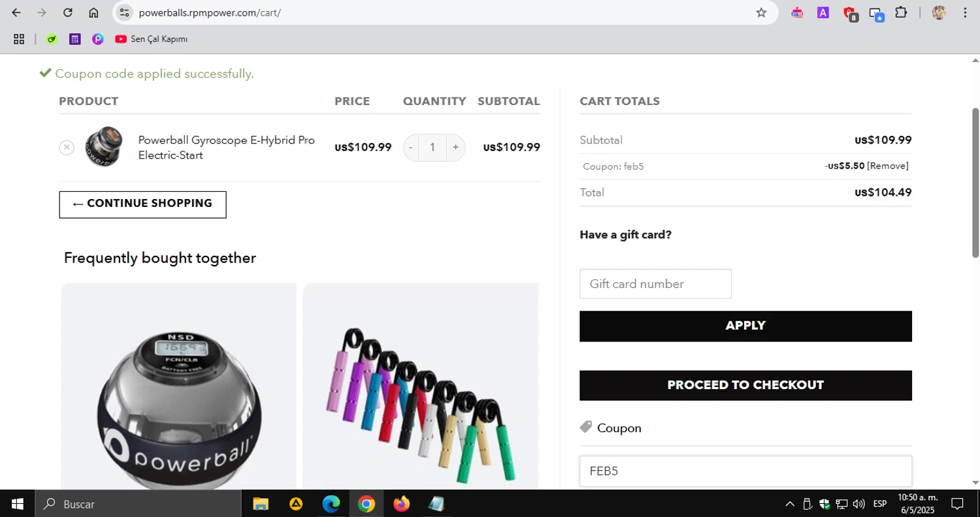Show hidden system tray icons
Image resolution: width=980 pixels, height=517 pixels.
click(790, 504)
